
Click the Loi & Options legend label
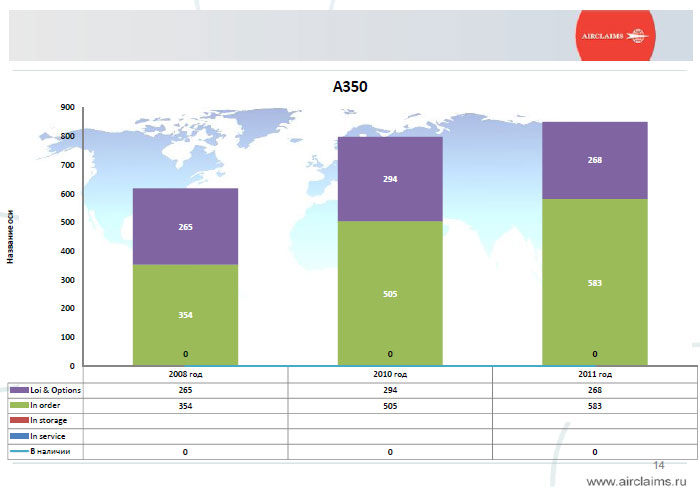pyautogui.click(x=55, y=390)
